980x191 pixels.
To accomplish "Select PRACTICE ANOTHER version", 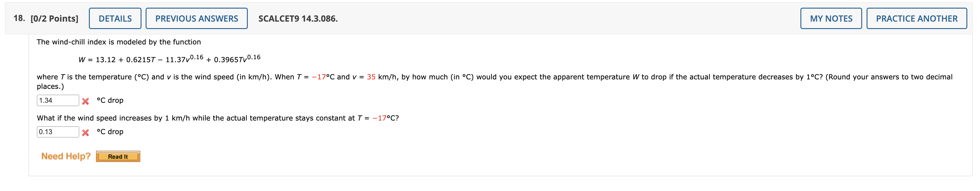I will pyautogui.click(x=916, y=18).
